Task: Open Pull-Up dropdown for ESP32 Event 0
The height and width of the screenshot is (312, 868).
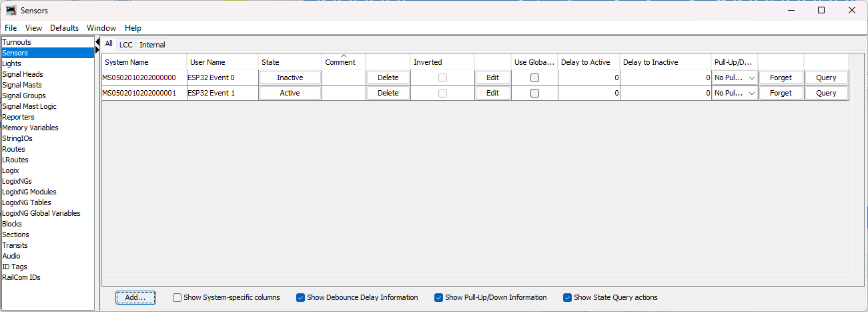Action: coord(734,77)
